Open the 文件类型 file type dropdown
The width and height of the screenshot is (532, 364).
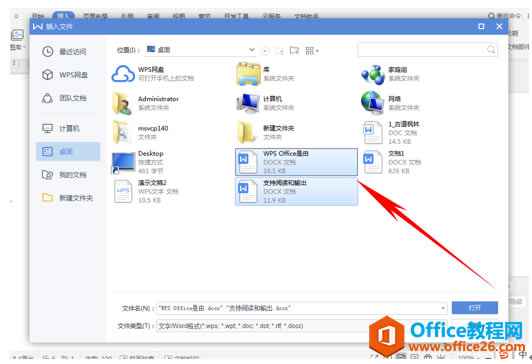[x=302, y=326]
